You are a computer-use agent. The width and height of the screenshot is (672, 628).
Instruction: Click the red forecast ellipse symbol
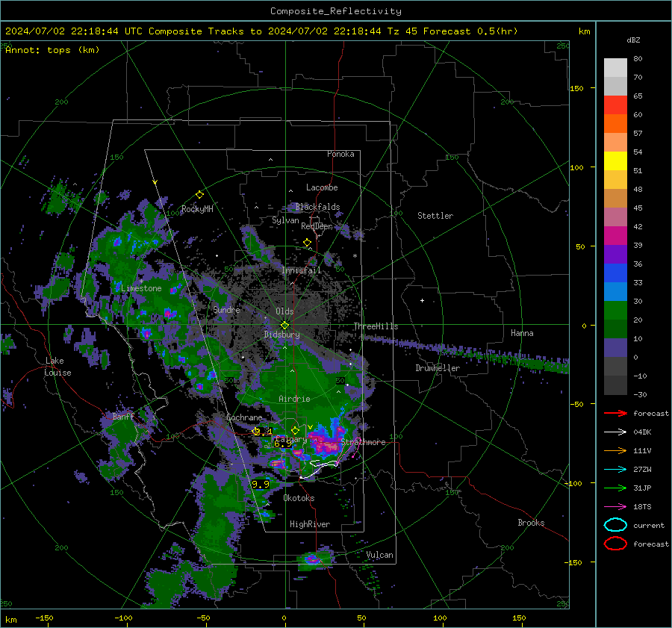pyautogui.click(x=615, y=544)
